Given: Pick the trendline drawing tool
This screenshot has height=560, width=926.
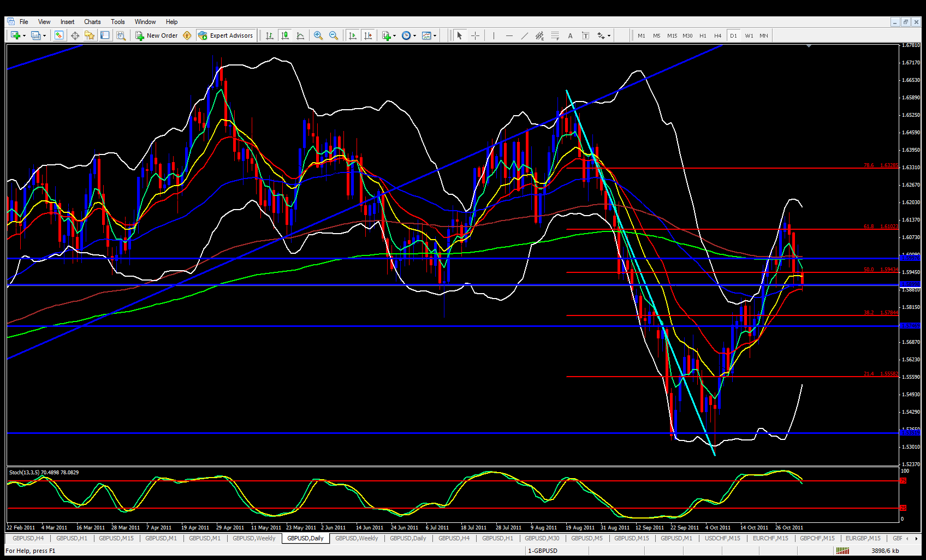Looking at the screenshot, I should (x=524, y=35).
